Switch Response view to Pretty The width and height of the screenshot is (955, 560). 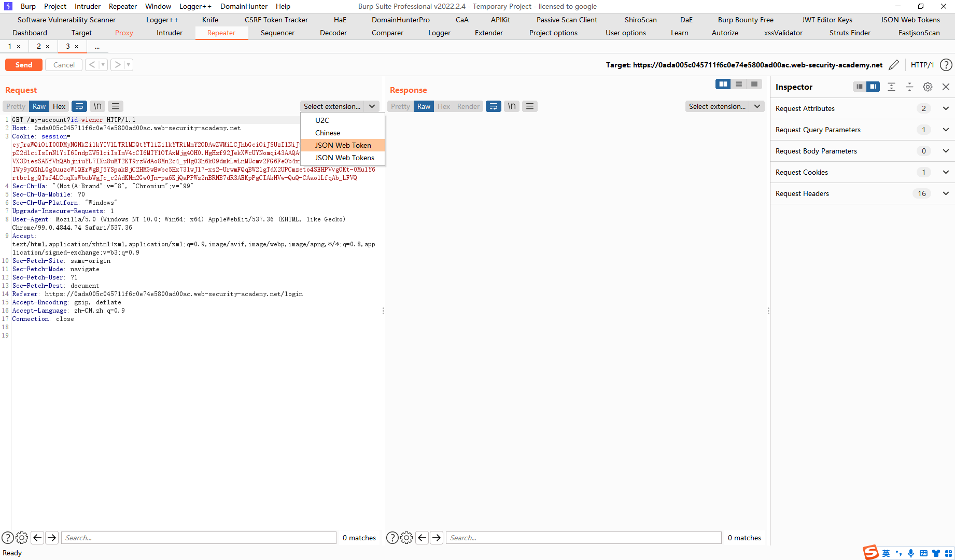point(400,106)
